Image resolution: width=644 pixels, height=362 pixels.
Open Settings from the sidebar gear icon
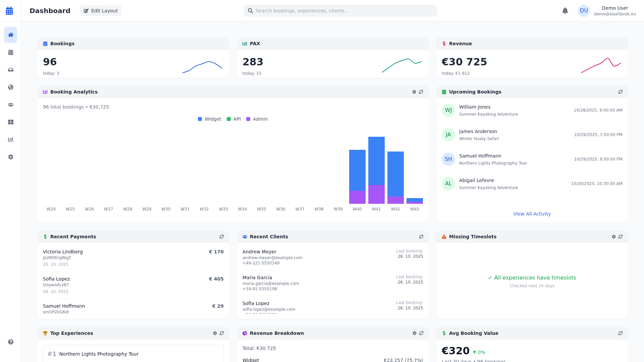pyautogui.click(x=10, y=157)
